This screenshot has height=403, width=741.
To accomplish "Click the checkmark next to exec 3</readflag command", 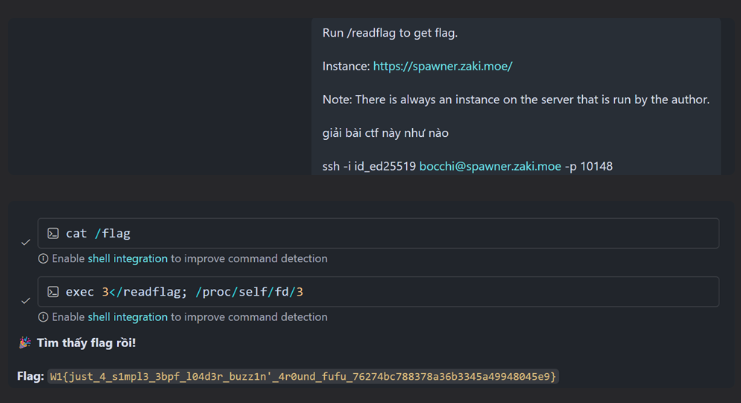I will click(26, 301).
